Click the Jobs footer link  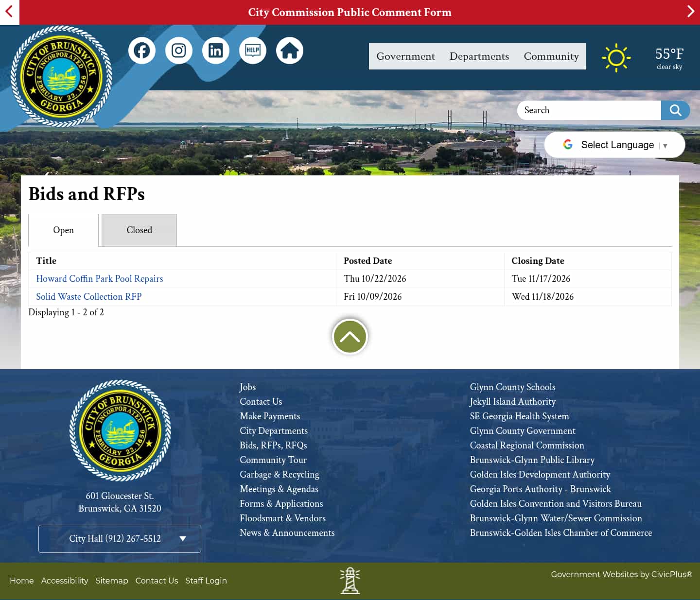tap(247, 387)
